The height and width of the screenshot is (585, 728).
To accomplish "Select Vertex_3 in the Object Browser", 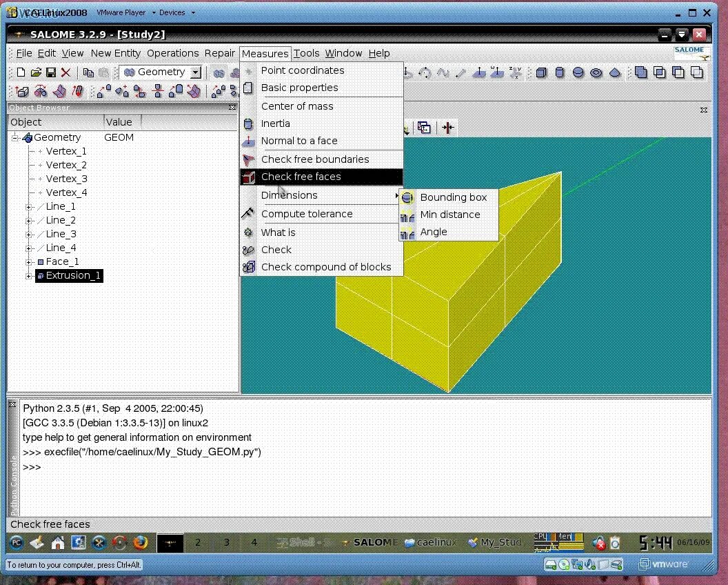I will point(66,179).
